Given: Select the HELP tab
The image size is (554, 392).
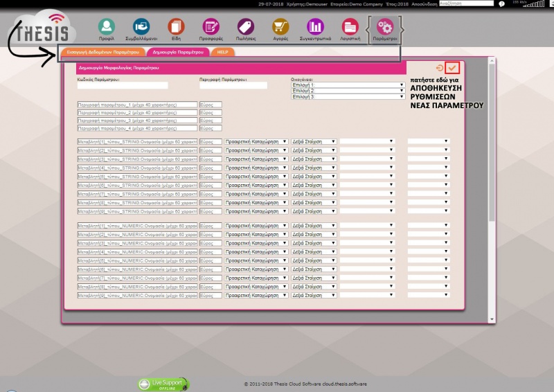Looking at the screenshot, I should coord(222,52).
